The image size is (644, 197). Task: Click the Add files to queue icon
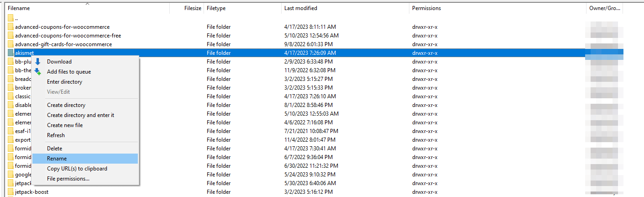(x=38, y=72)
